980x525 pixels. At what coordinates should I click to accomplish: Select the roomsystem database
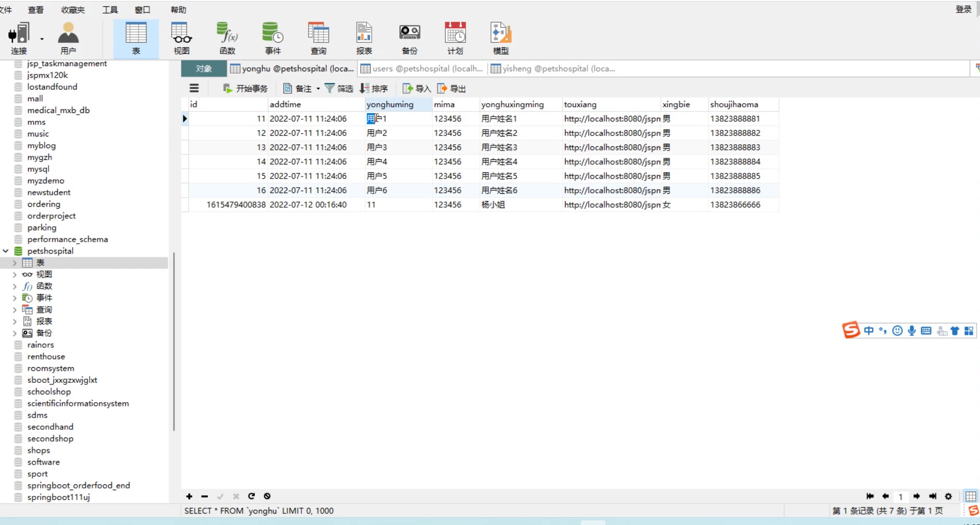point(51,368)
